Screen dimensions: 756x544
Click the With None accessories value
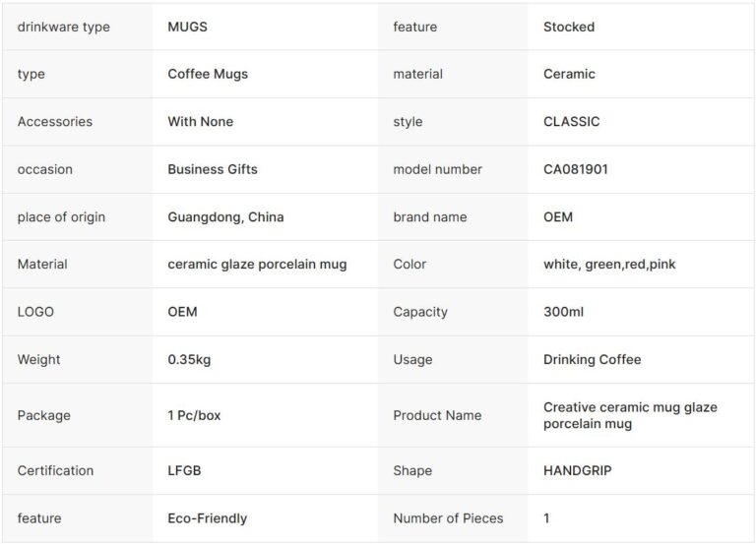click(x=201, y=122)
